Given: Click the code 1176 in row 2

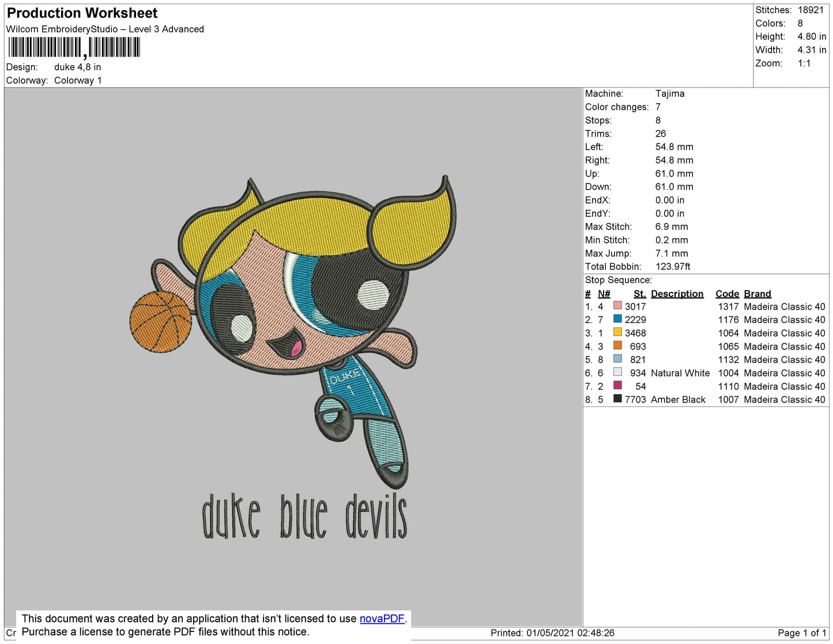Looking at the screenshot, I should click(x=728, y=320).
